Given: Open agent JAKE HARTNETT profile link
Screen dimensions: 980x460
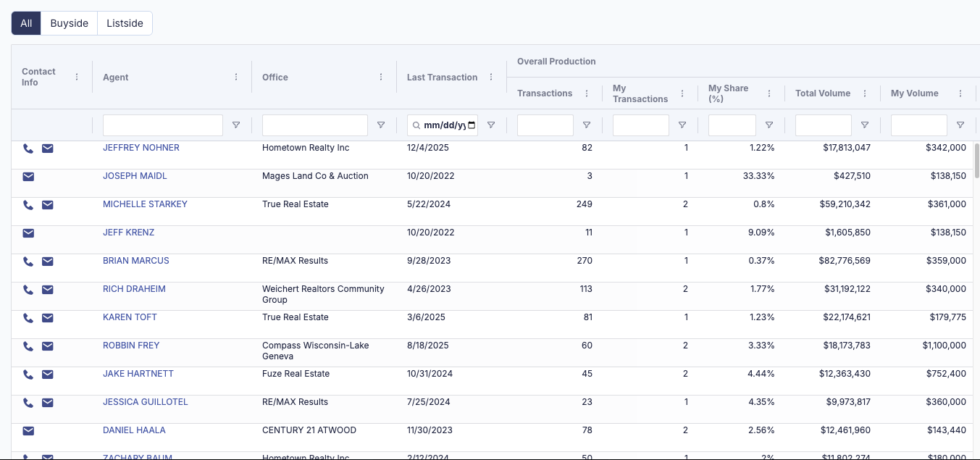Looking at the screenshot, I should [138, 374].
